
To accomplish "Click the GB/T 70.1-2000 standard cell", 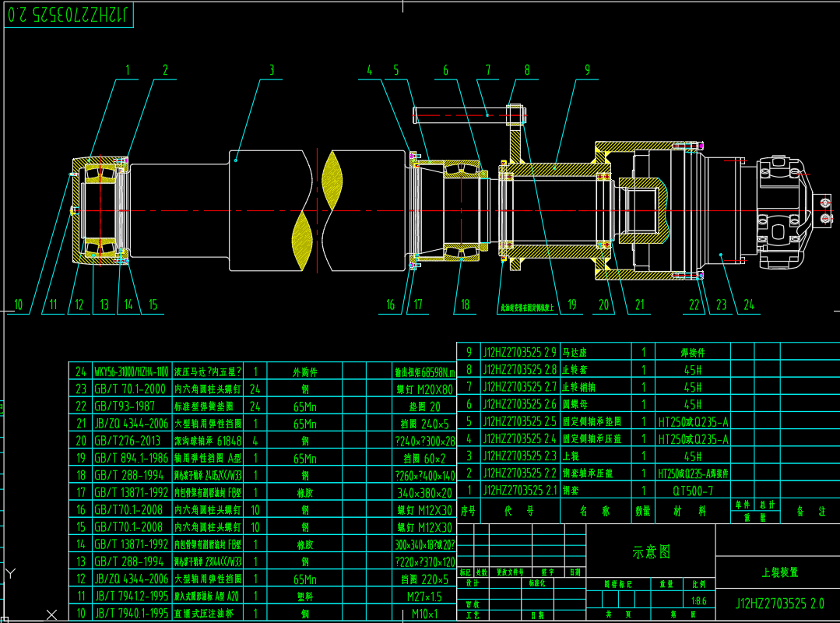I will [129, 389].
